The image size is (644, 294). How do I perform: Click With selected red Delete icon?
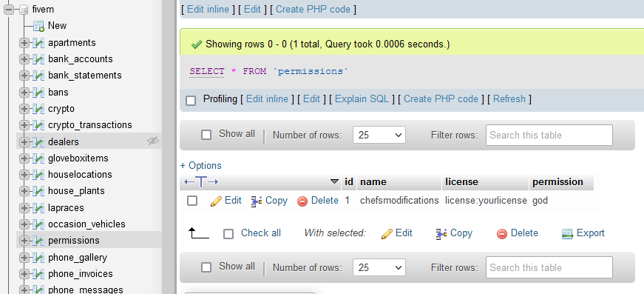[x=502, y=234]
